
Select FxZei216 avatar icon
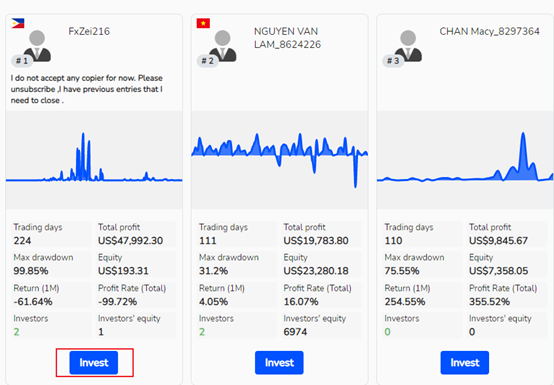click(x=37, y=46)
